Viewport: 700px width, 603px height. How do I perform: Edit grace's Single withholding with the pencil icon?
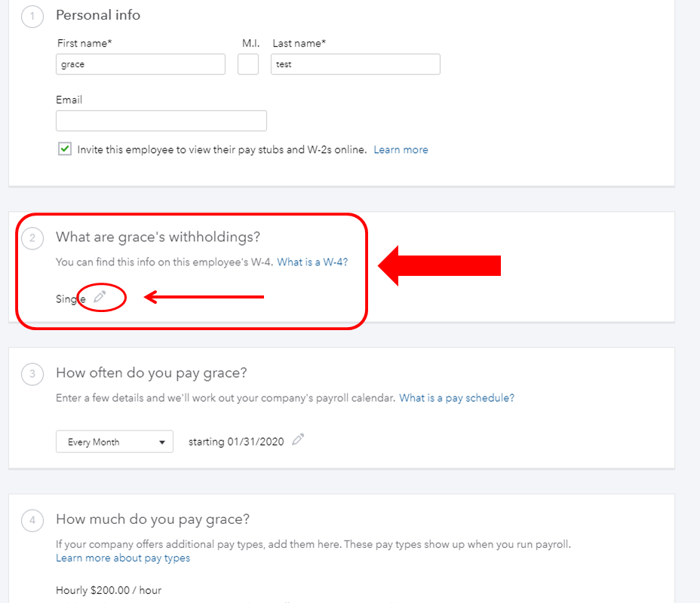100,298
